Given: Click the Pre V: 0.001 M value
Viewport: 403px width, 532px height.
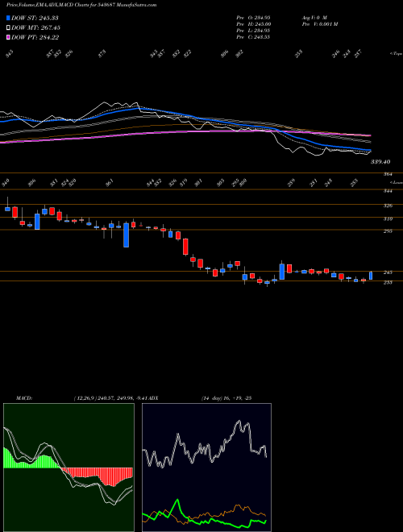Looking at the screenshot, I should (319, 24).
